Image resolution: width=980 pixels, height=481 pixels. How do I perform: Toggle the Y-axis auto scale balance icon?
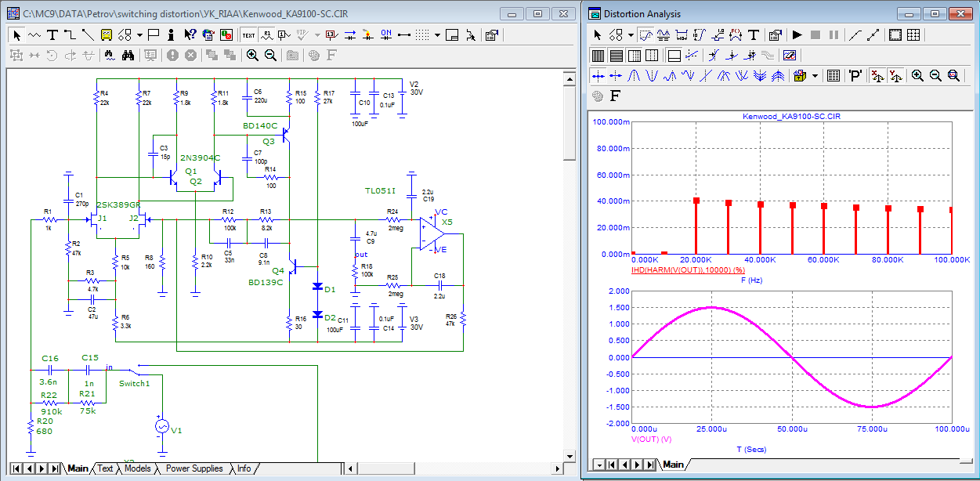[x=897, y=76]
